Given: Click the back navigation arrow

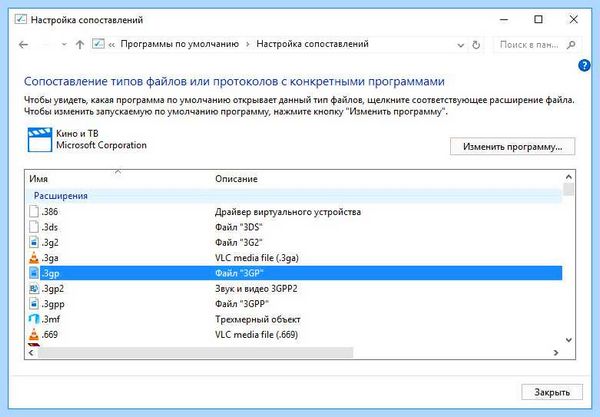Looking at the screenshot, I should (x=23, y=45).
